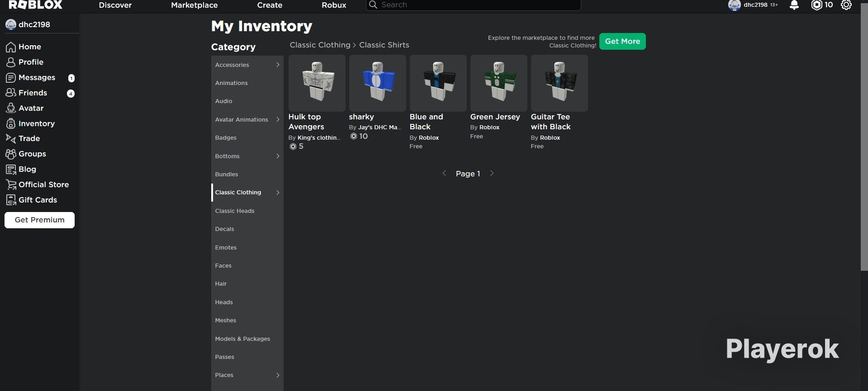Screen dimensions: 868x391
Task: Click the green Get More button
Action: click(622, 41)
